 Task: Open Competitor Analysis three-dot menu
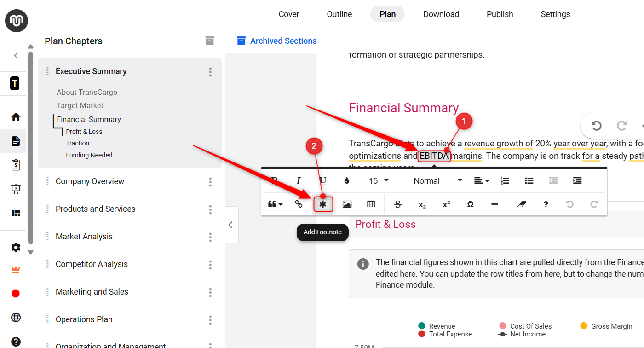210,265
